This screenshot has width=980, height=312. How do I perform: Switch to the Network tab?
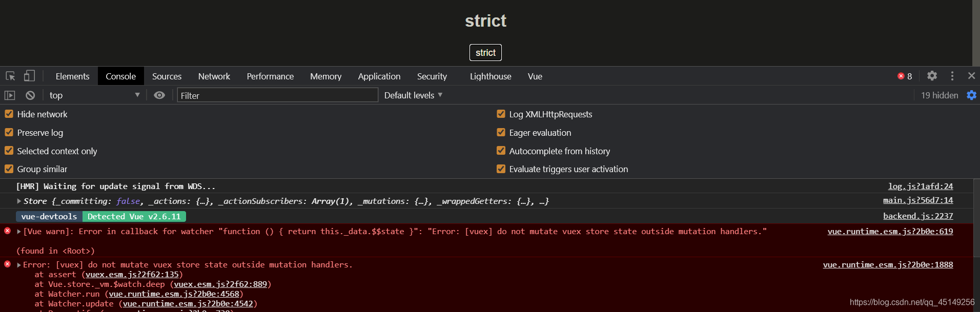click(x=214, y=76)
